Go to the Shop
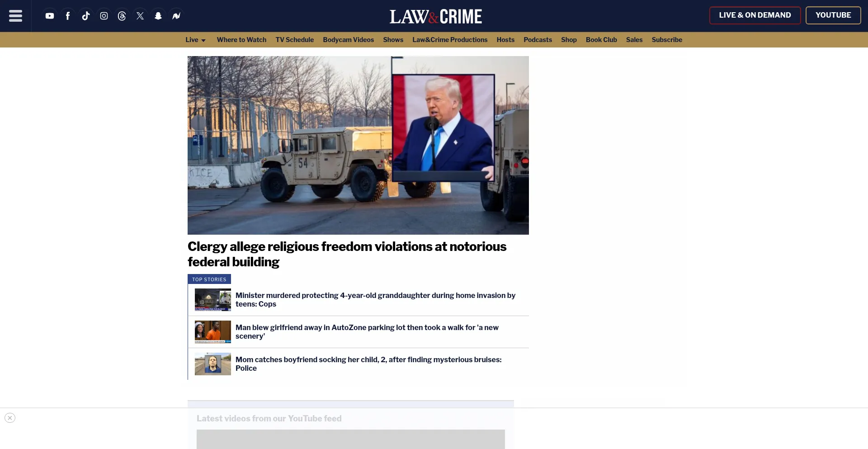868x449 pixels. click(x=569, y=40)
